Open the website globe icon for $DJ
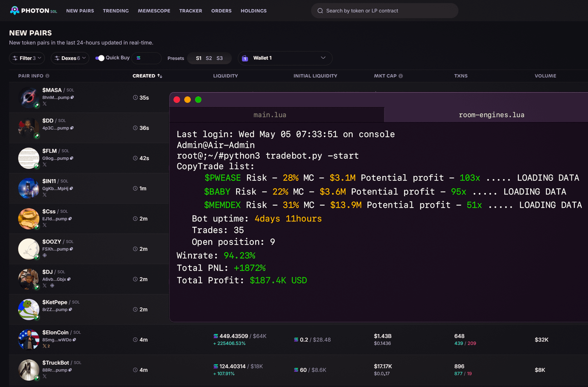 tap(52, 286)
